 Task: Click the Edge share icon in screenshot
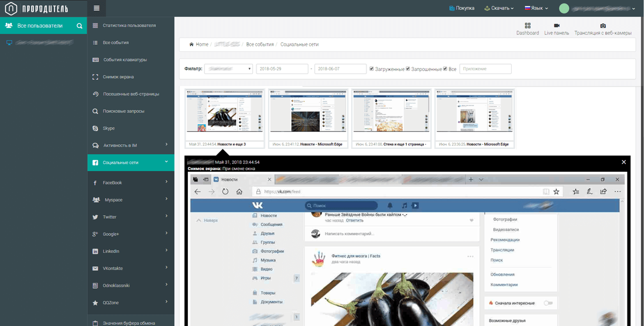(604, 192)
